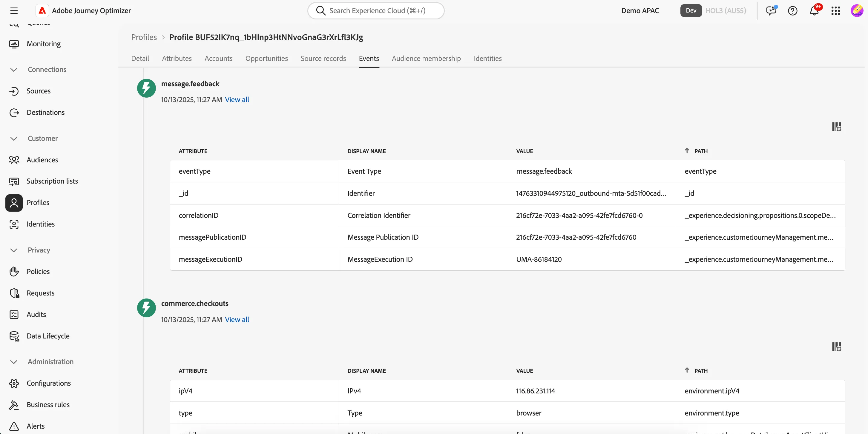
Task: Click the Adobe logo icon
Action: (x=42, y=11)
